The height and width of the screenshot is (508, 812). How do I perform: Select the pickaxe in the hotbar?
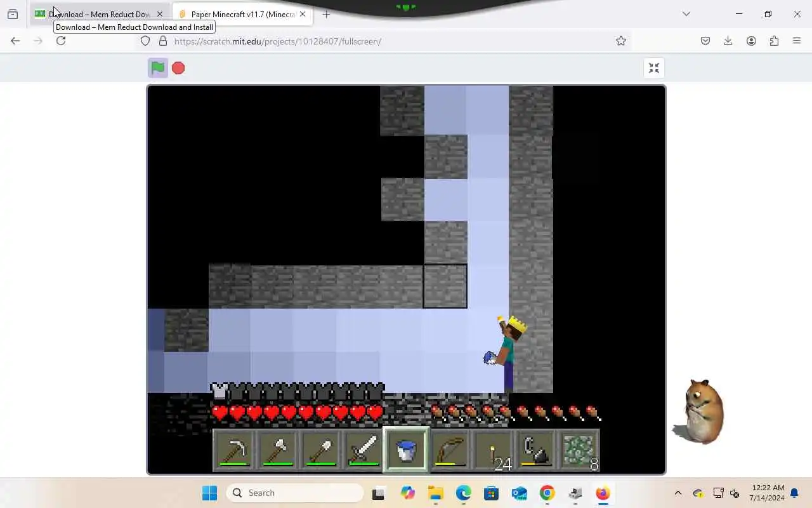pos(234,450)
